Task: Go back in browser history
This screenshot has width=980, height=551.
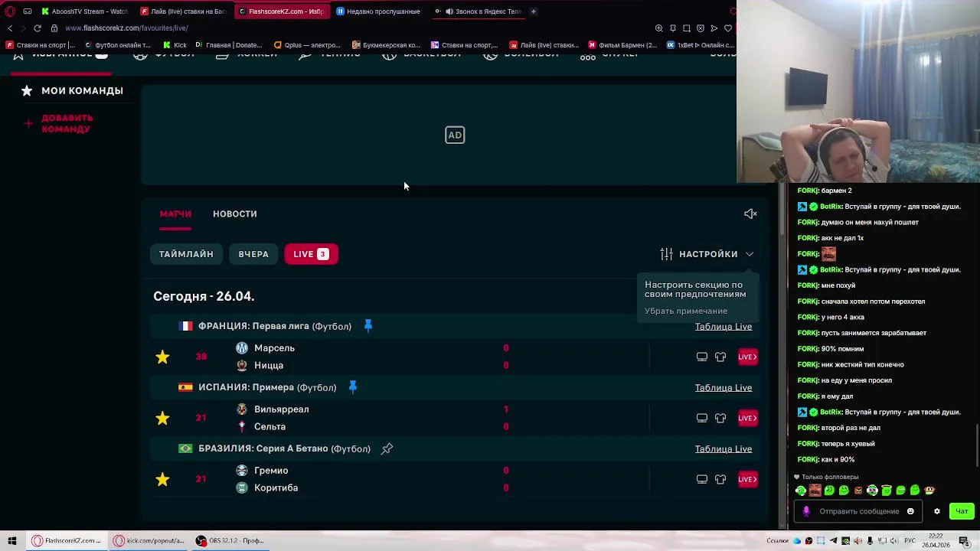Action: pyautogui.click(x=10, y=28)
